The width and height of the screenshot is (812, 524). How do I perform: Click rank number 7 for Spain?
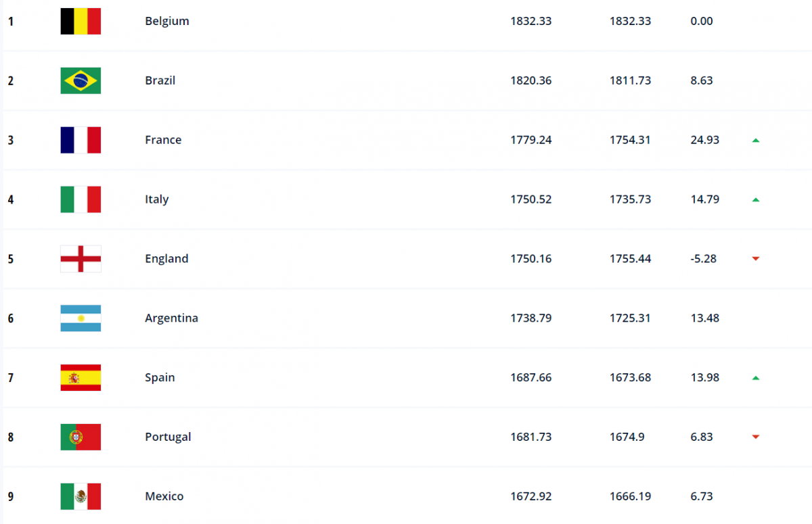(11, 378)
